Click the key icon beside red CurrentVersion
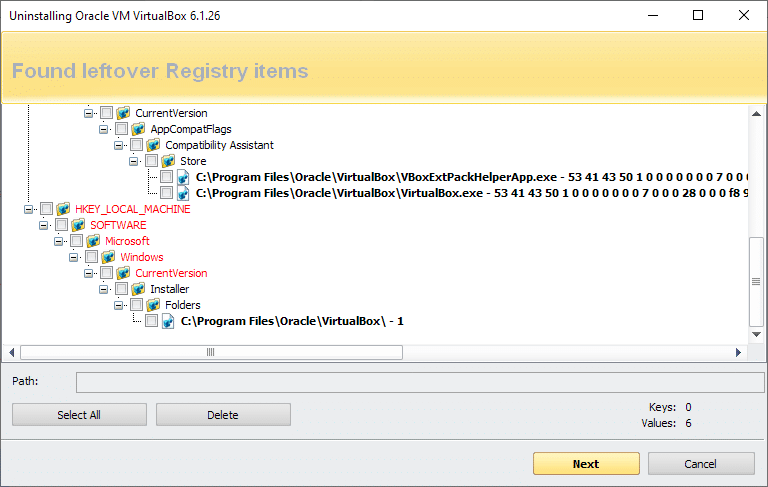 (123, 273)
